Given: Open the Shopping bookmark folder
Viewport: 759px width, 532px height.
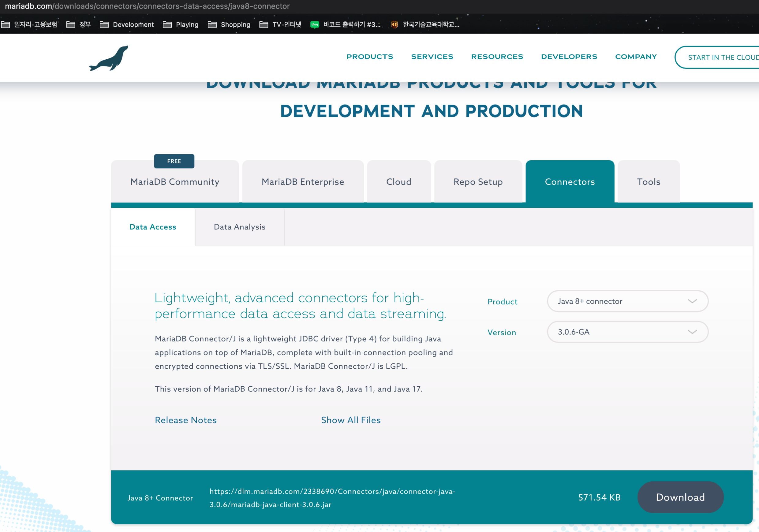Looking at the screenshot, I should (x=229, y=24).
